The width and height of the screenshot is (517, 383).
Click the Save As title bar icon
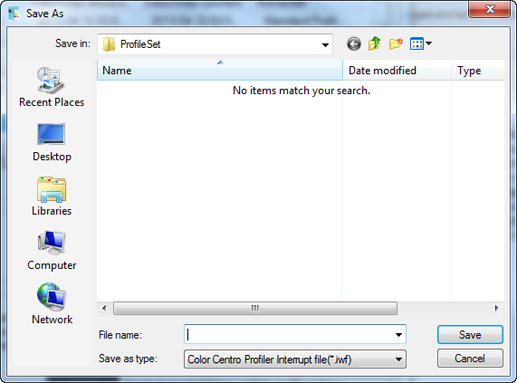coord(14,13)
